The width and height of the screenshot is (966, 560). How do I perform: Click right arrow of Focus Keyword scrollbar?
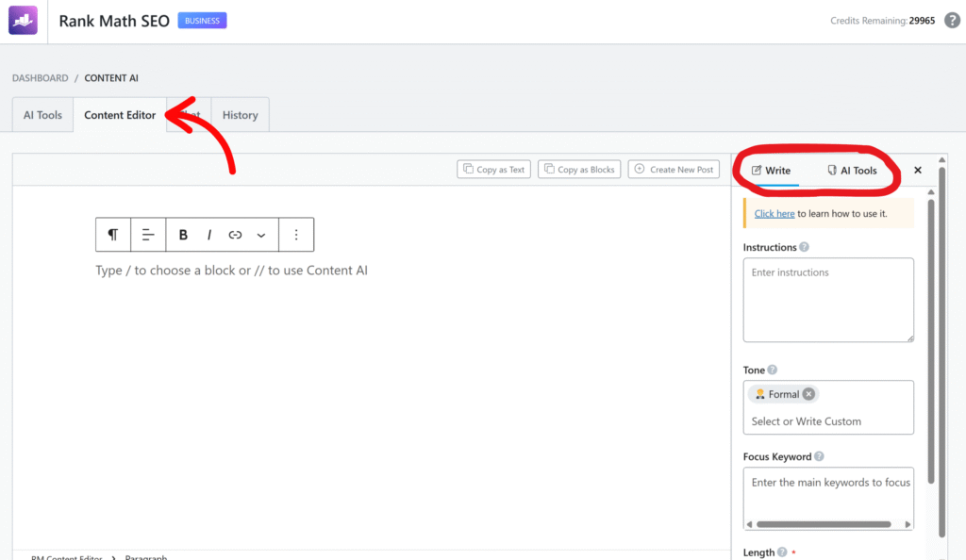tap(908, 524)
